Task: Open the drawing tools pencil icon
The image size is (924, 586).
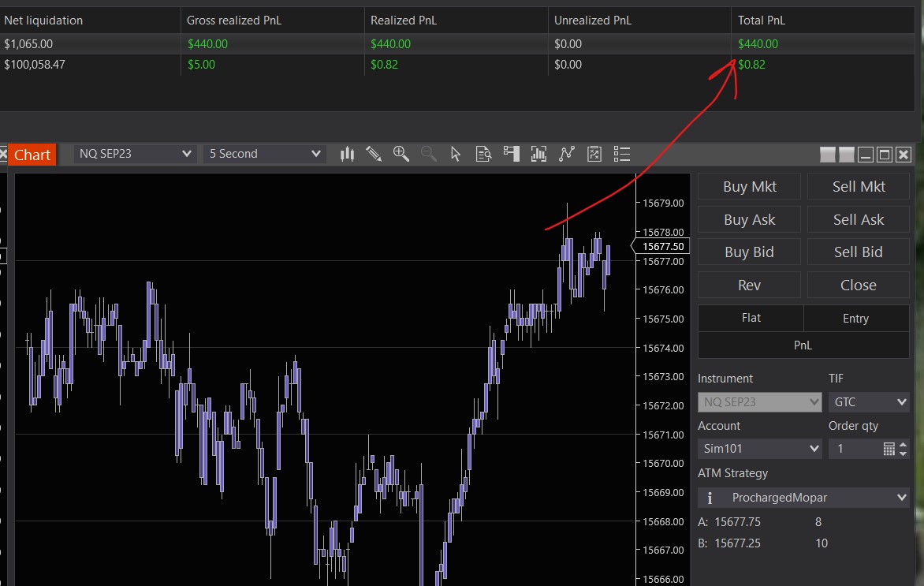Action: pos(374,154)
